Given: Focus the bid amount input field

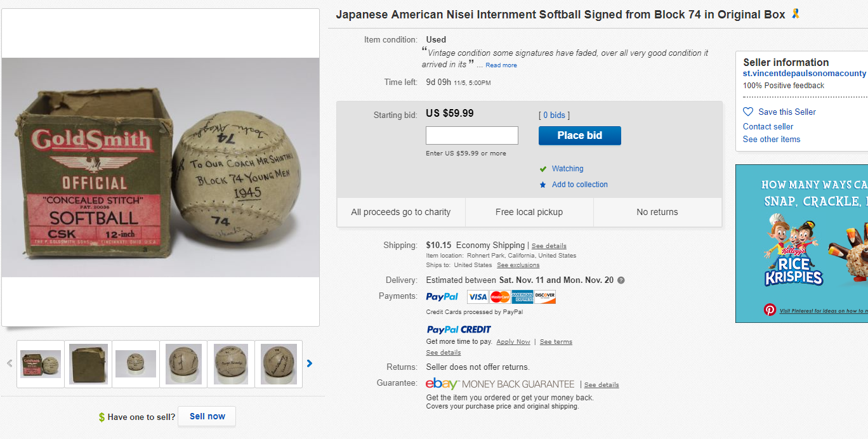Looking at the screenshot, I should [471, 135].
